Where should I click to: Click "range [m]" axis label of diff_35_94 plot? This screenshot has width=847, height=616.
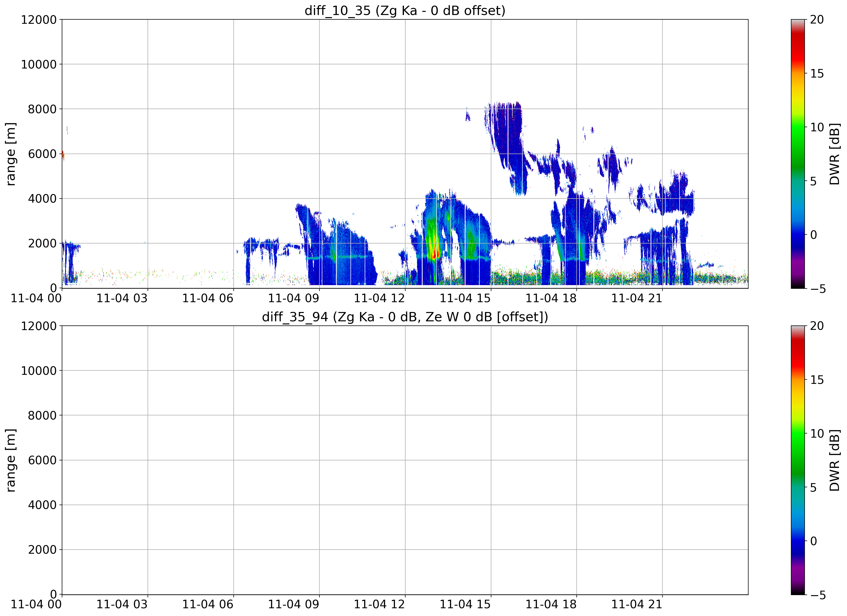coord(11,460)
